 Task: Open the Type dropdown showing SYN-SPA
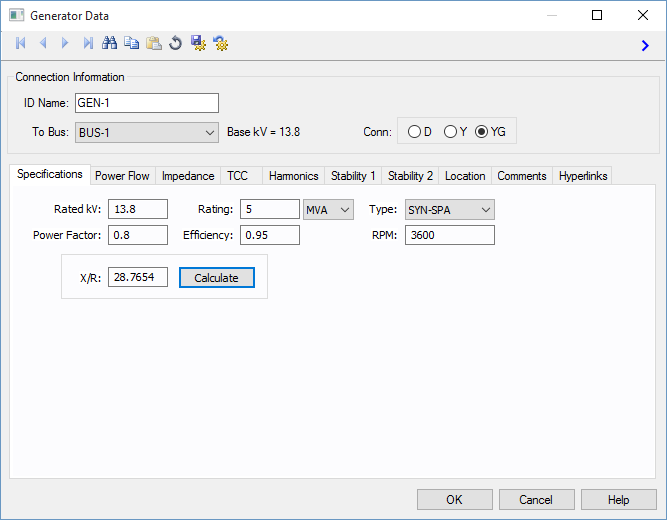pos(449,209)
